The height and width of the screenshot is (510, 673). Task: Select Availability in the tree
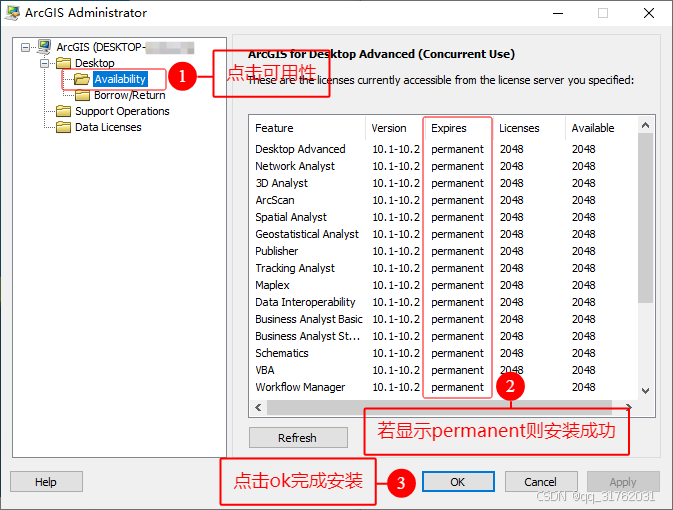[x=120, y=79]
